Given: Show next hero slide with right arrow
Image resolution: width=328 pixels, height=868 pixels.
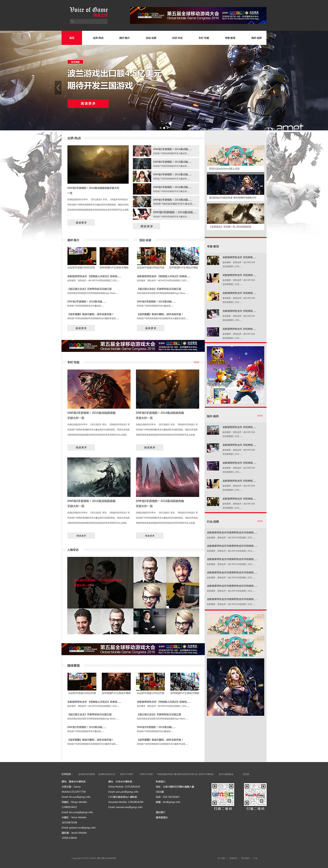Looking at the screenshot, I should 270,88.
